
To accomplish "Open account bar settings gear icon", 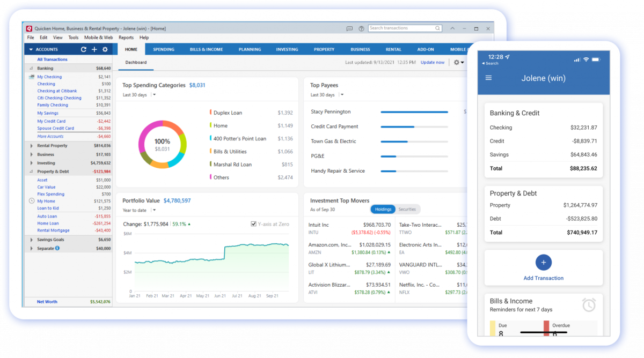I will point(105,49).
